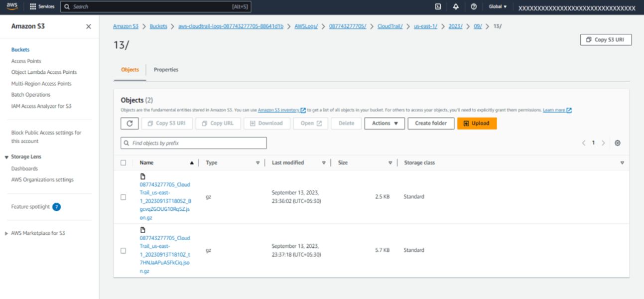
Task: Switch to the Properties tab
Action: (166, 70)
